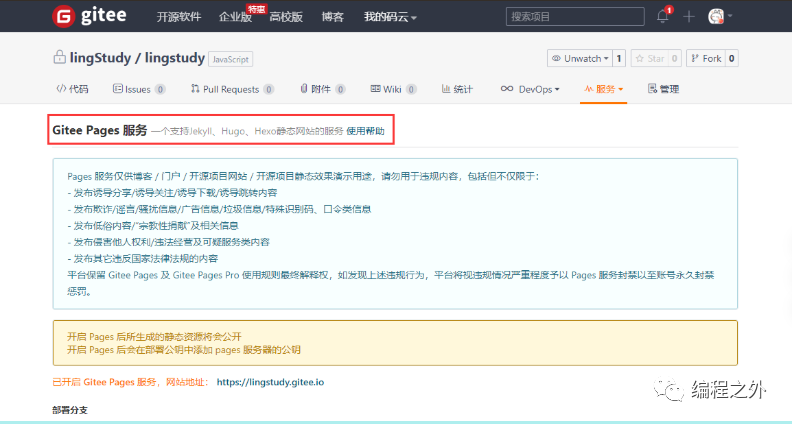Open 博客 in top navigation
This screenshot has width=792, height=424.
click(332, 17)
